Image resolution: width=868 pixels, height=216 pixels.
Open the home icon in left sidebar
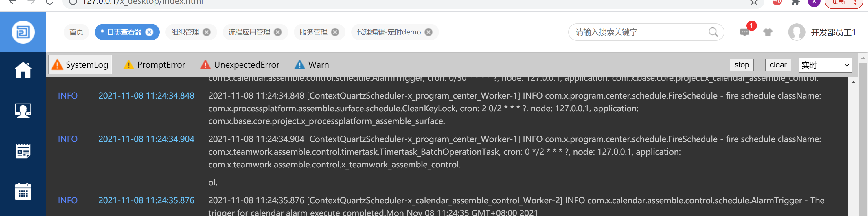[23, 70]
